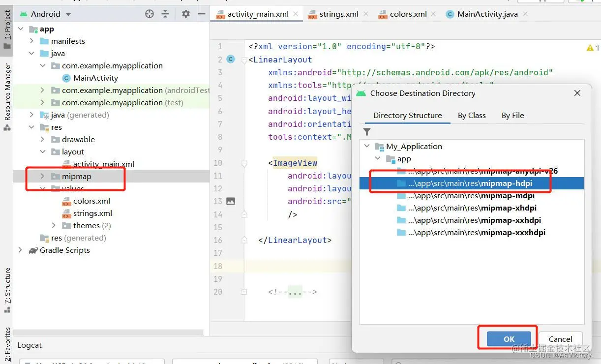The width and height of the screenshot is (601, 364).
Task: Choose the mipmap-anydpi-v26 directory
Action: click(477, 171)
